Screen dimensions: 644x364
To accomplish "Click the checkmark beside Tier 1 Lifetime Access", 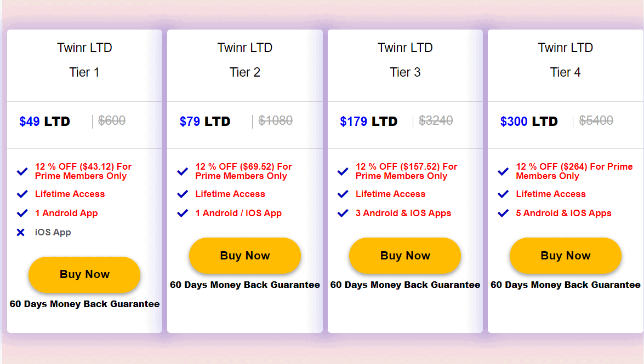I will point(22,194).
